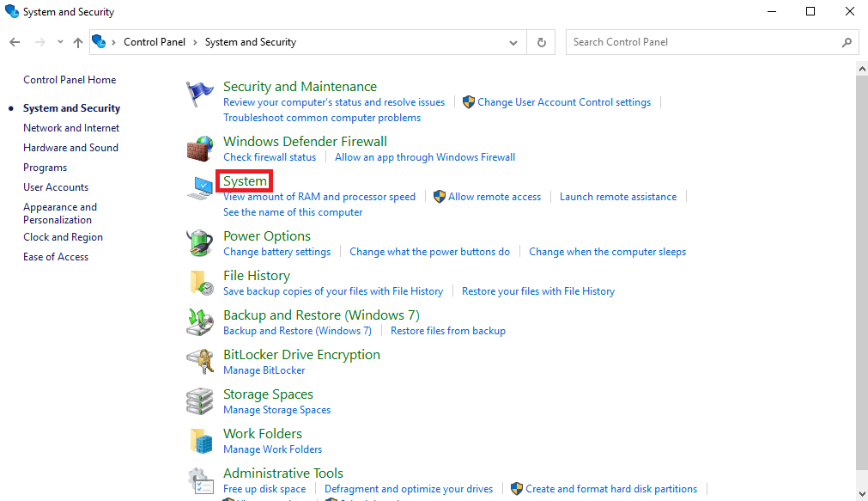Click the search magnifier icon
This screenshot has height=501, width=868.
click(x=847, y=42)
